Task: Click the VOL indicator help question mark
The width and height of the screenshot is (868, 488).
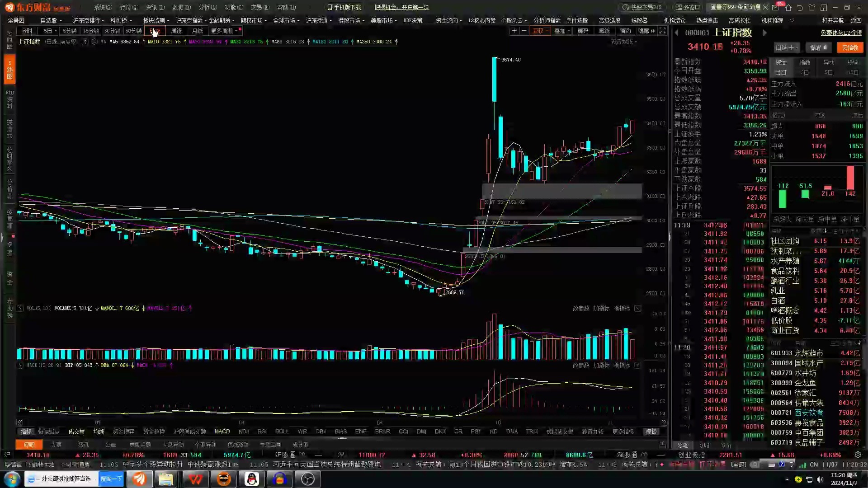Action: click(20, 308)
